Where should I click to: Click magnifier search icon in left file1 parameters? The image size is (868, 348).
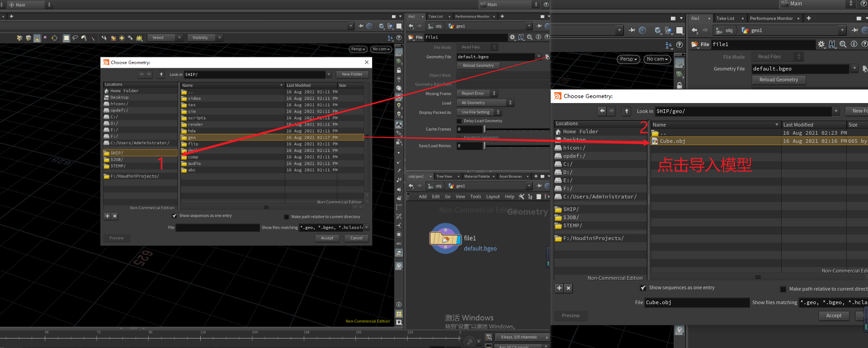[530, 38]
